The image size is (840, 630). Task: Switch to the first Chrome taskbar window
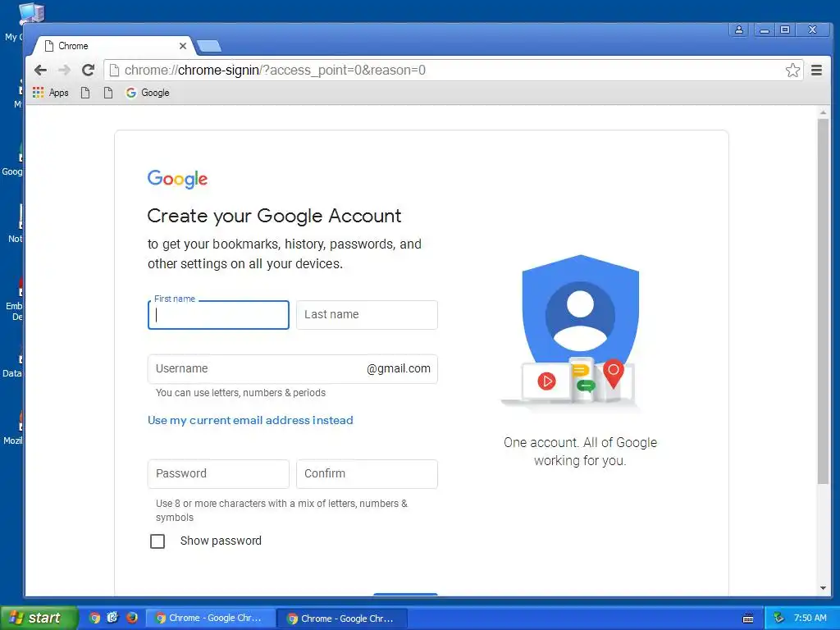click(x=211, y=619)
